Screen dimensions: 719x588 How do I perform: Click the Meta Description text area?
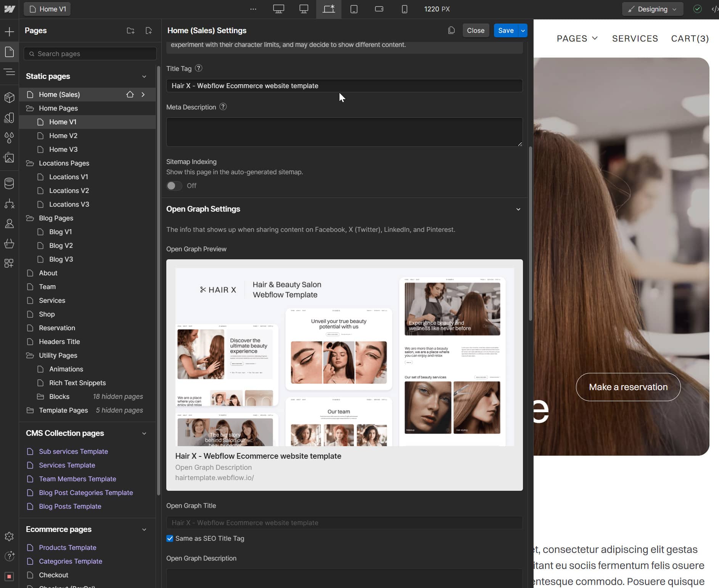click(344, 132)
